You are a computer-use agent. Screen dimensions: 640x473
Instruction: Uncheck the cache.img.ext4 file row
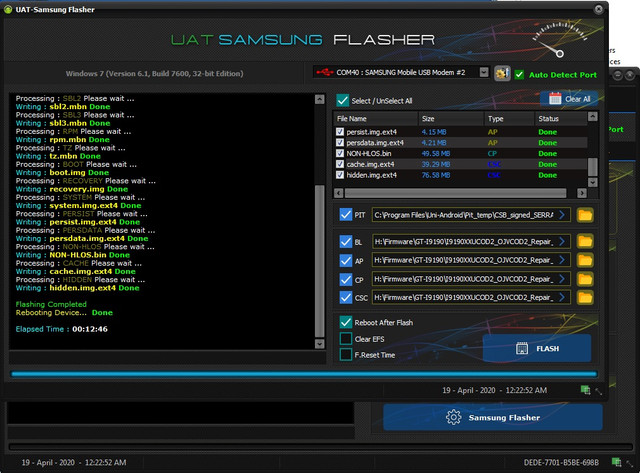tap(340, 164)
